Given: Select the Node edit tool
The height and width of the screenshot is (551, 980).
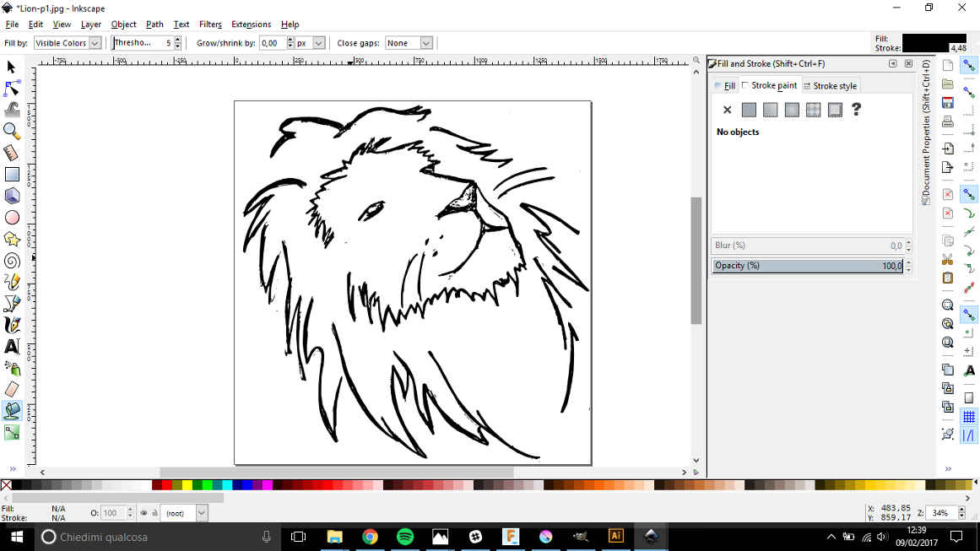Looking at the screenshot, I should pyautogui.click(x=11, y=88).
